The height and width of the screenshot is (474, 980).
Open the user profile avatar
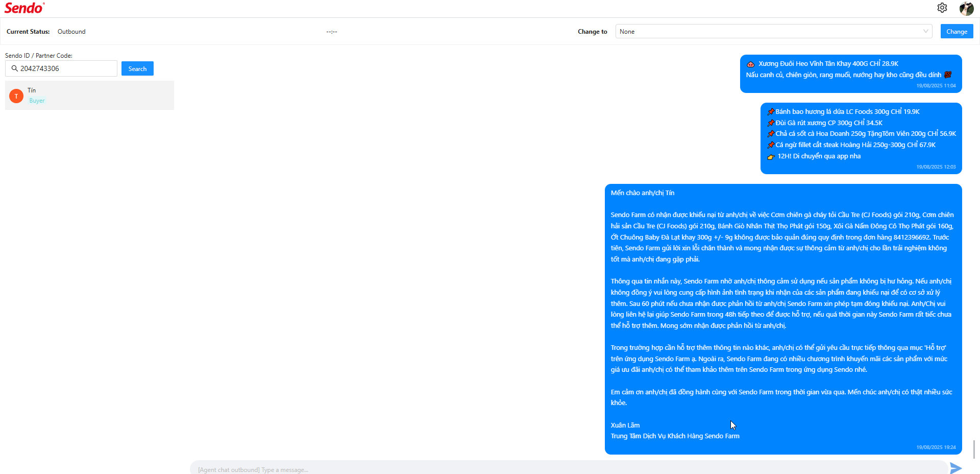point(966,8)
